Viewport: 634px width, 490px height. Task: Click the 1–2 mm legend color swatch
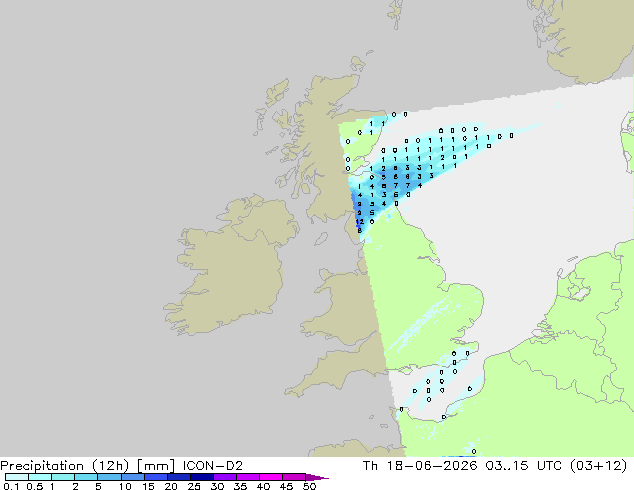63,477
